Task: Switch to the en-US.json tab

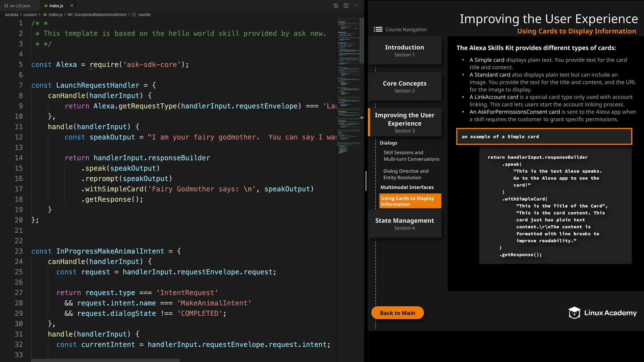Action: [x=19, y=6]
